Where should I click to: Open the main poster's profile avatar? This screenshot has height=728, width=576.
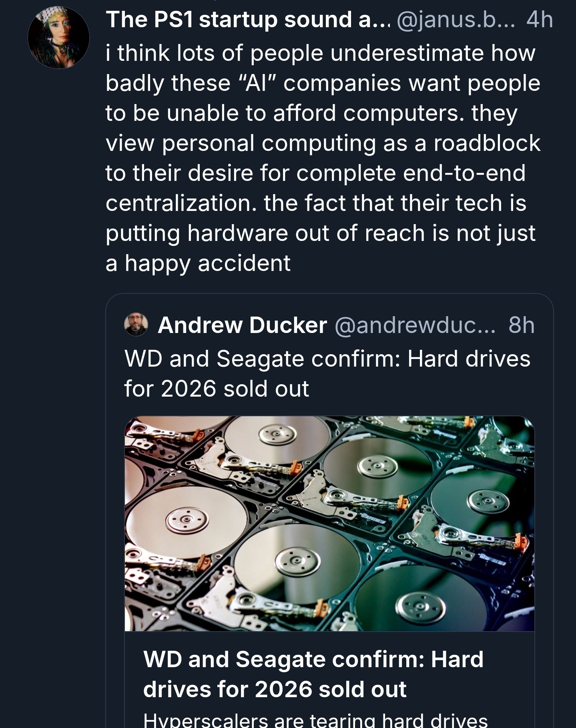[x=58, y=38]
